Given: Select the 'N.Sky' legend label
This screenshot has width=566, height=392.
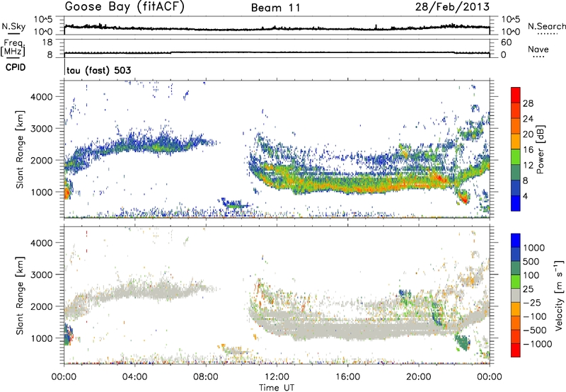Looking at the screenshot, I should (x=13, y=26).
